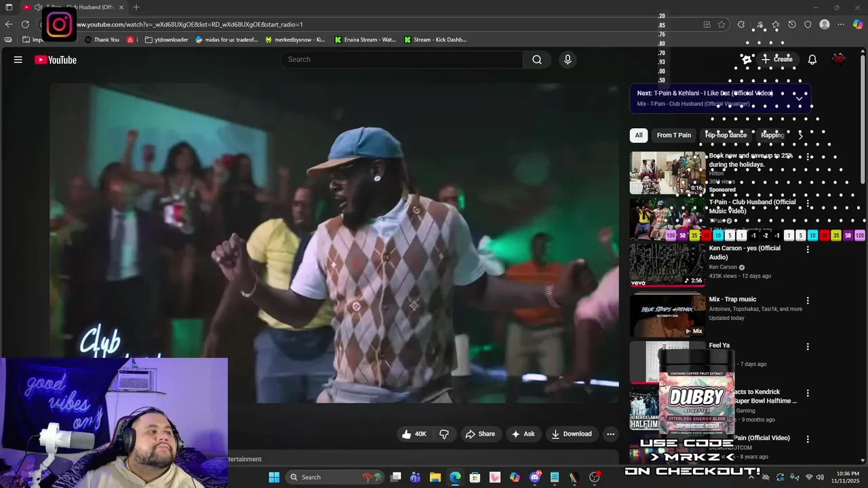Open a new browser tab
868x488 pixels.
[136, 7]
